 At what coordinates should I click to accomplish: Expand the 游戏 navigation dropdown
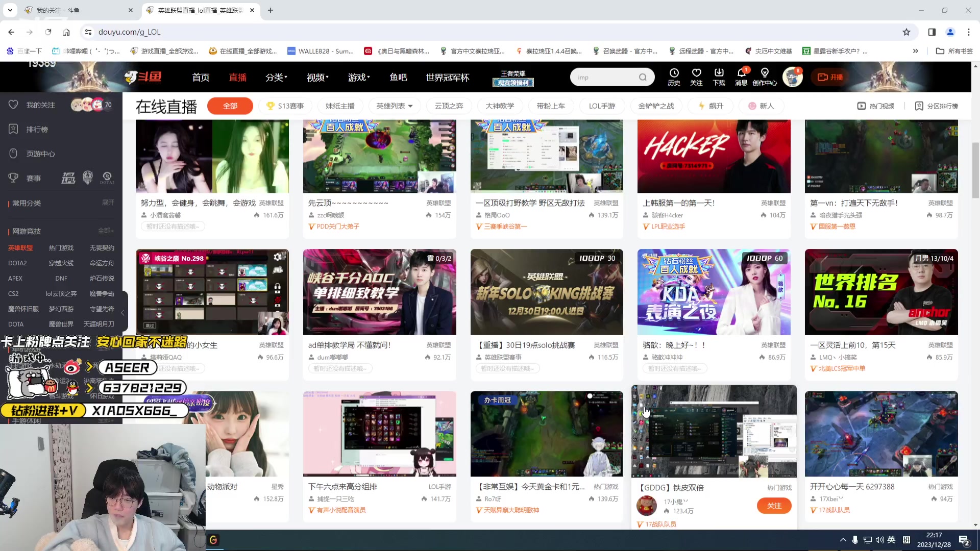(359, 77)
